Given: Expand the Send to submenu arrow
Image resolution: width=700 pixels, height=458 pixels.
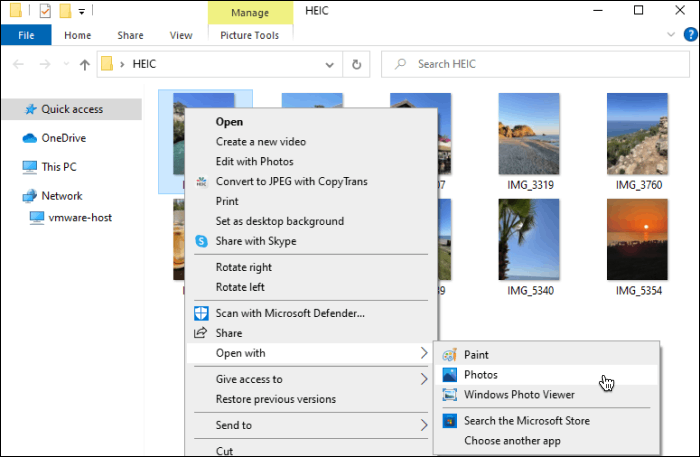Looking at the screenshot, I should [x=424, y=425].
